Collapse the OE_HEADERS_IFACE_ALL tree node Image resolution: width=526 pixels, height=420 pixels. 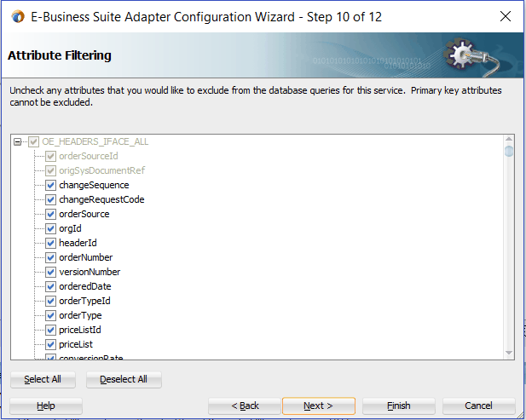[x=17, y=141]
